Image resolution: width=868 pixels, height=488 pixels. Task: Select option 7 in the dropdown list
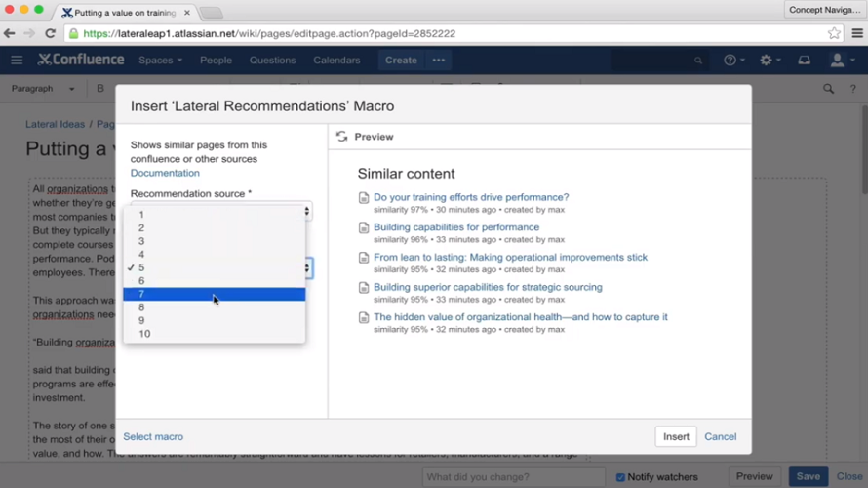pyautogui.click(x=215, y=294)
